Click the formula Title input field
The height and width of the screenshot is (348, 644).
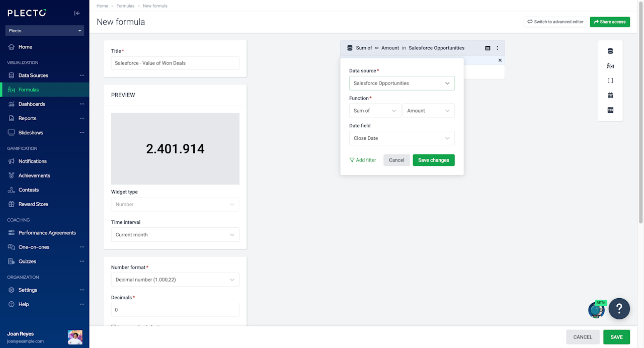pos(175,63)
